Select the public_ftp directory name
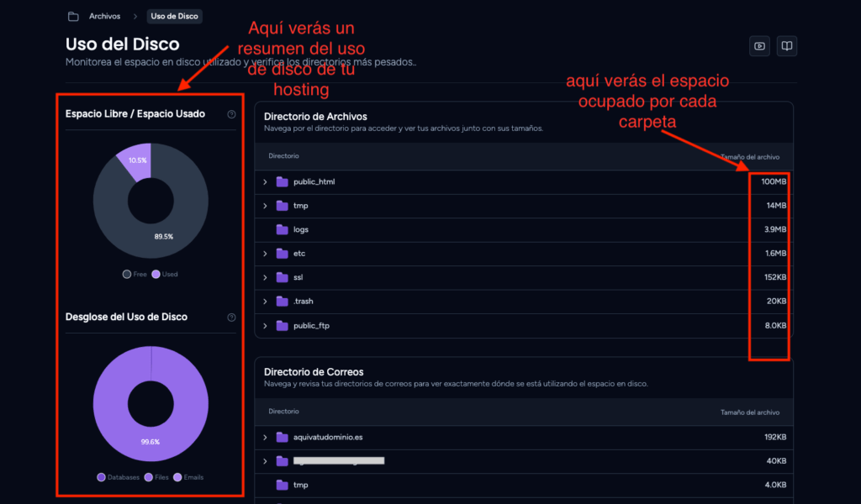The height and width of the screenshot is (504, 861). tap(311, 326)
